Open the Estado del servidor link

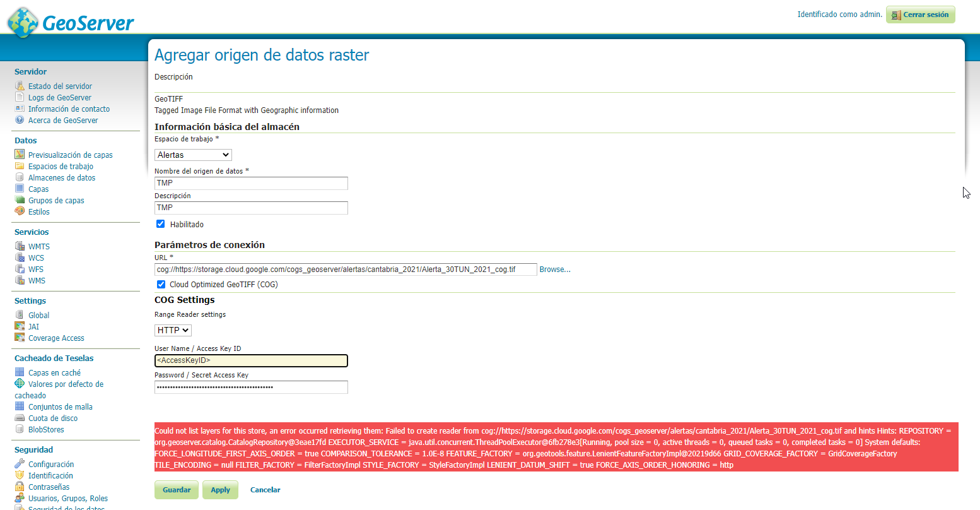point(60,86)
